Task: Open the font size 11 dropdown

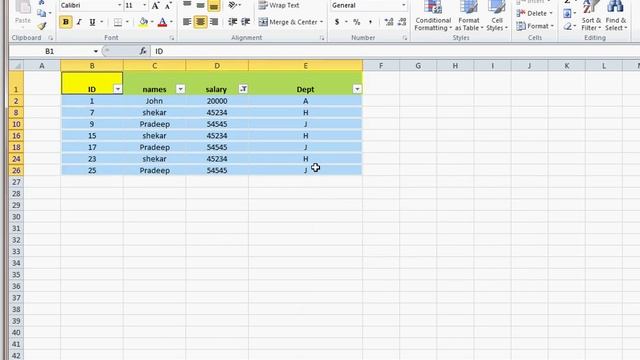Action: [144, 5]
